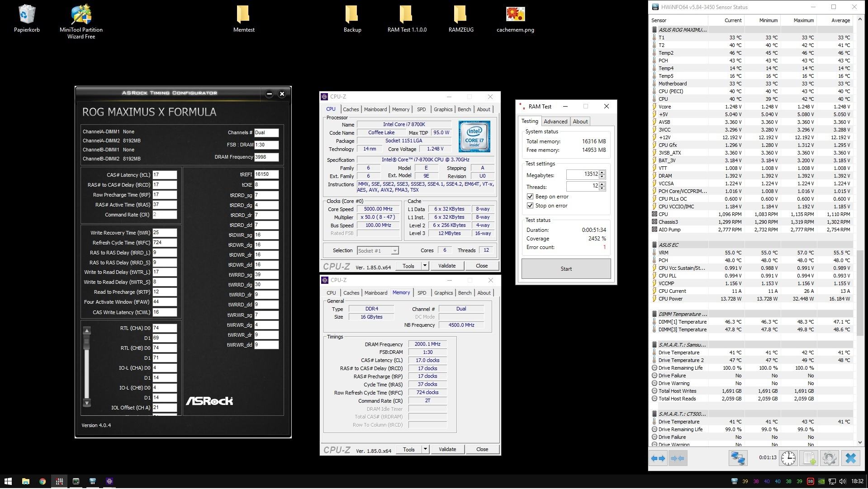868x489 pixels.
Task: Open the Papierkorb recycle bin icon
Action: (x=27, y=19)
